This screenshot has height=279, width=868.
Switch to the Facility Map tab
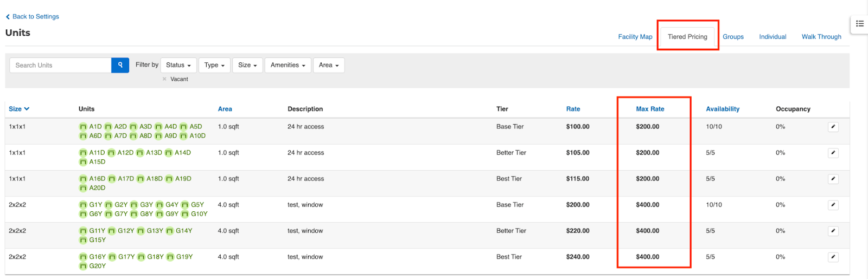click(635, 37)
